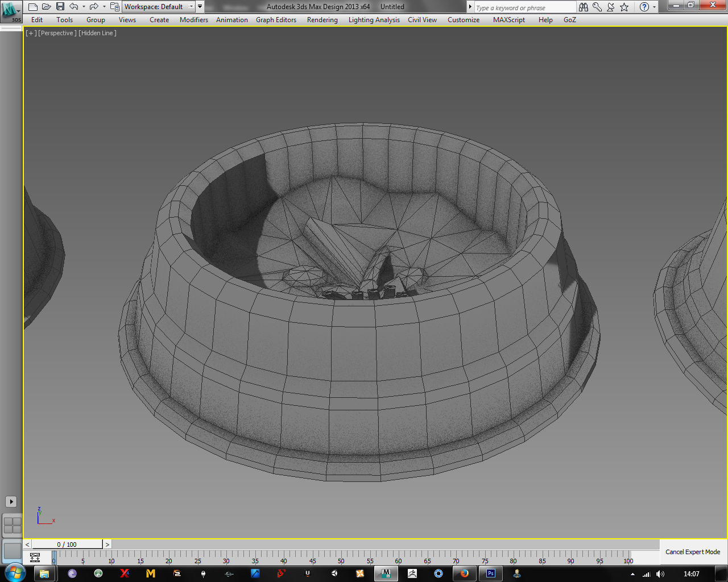Expand the viewport layout tabs panel arrow

tap(11, 501)
